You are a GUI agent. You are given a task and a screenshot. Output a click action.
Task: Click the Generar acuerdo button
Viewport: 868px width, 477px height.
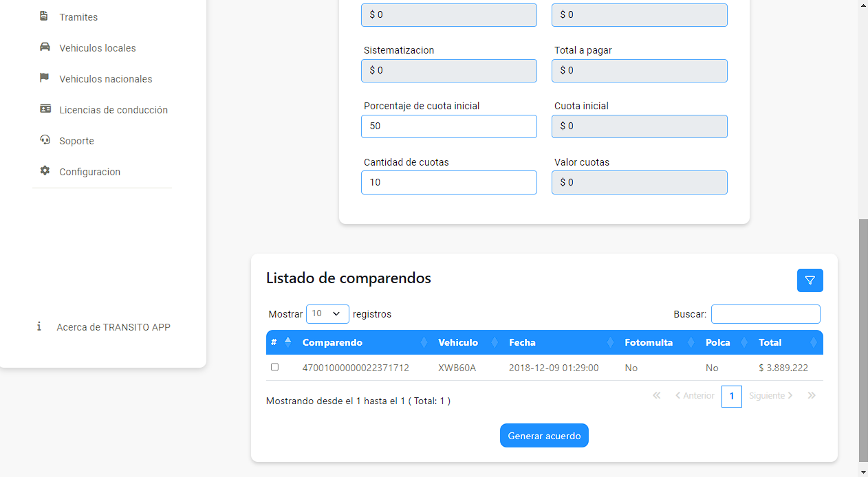(543, 436)
